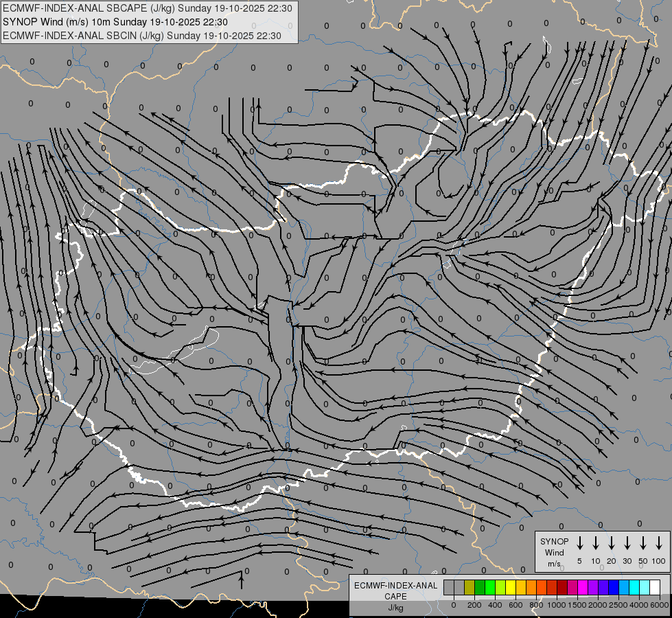672x618 pixels.
Task: Select the bright magenta CAPE swatch after 1500
Action: click(x=583, y=588)
